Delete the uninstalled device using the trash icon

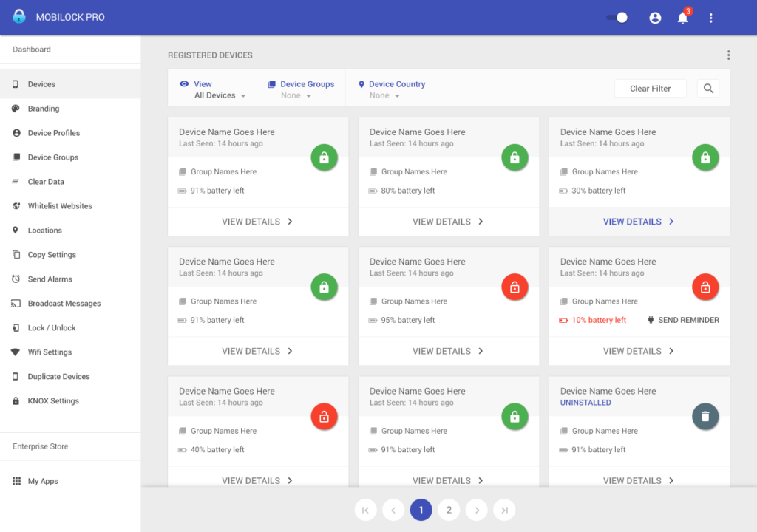[x=705, y=416]
